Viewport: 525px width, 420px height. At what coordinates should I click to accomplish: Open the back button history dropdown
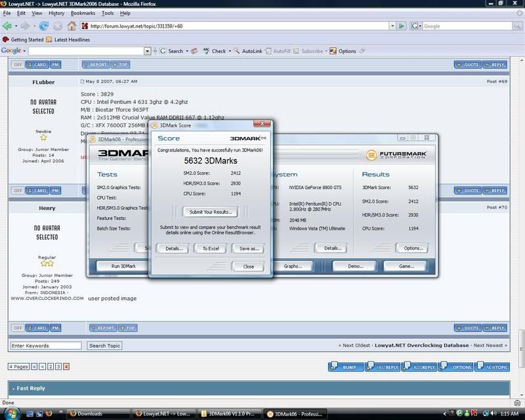16,26
